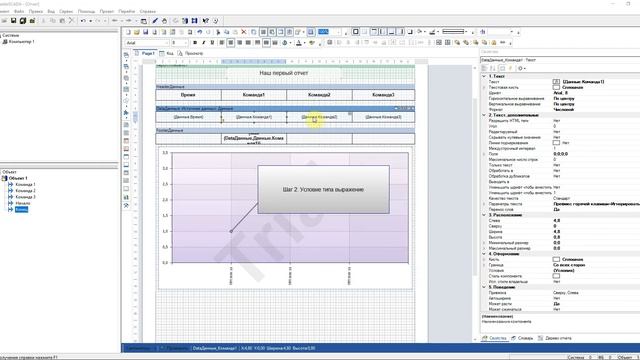Switch to the Код tab
The height and width of the screenshot is (360, 640).
[167, 53]
